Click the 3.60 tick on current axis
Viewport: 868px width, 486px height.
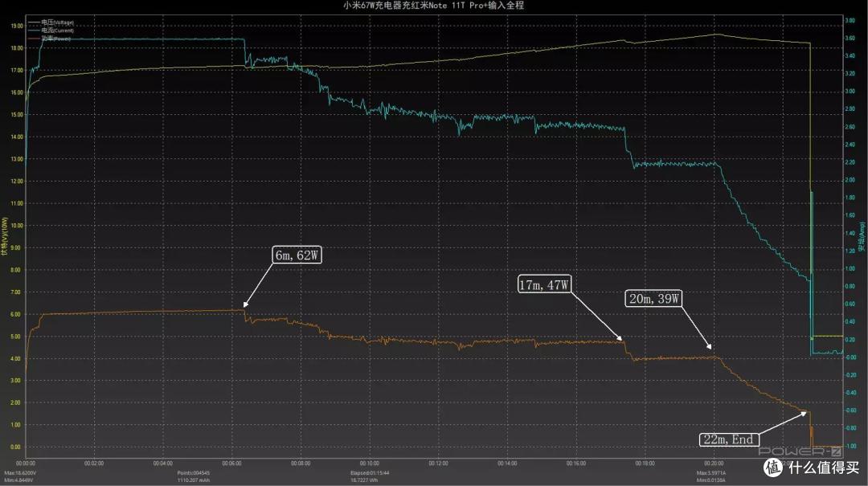coord(850,39)
